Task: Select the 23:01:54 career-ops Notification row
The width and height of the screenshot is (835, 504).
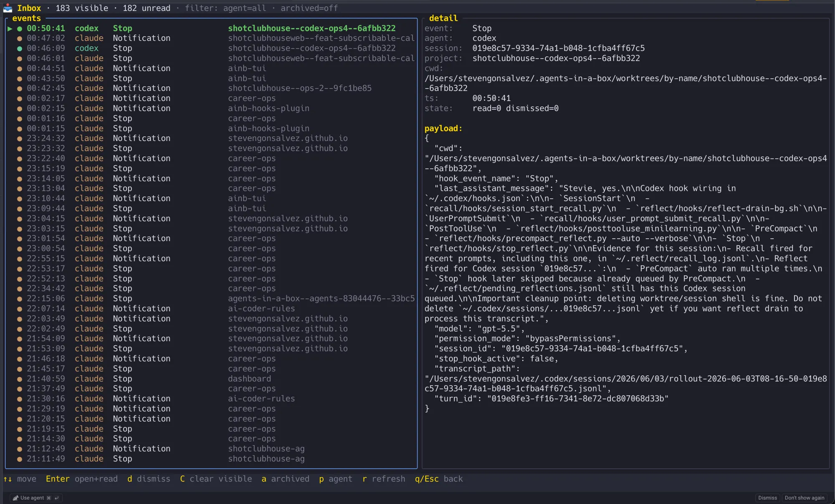Action: [x=211, y=239]
